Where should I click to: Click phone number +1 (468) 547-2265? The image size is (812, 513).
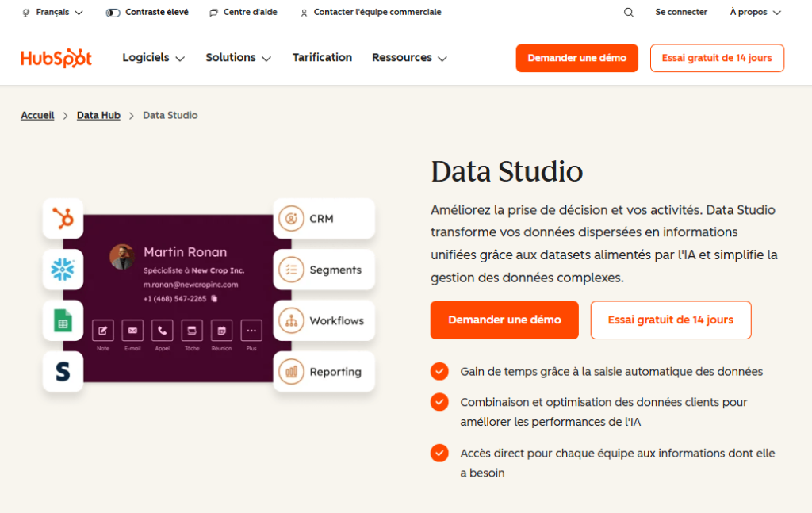(x=175, y=299)
